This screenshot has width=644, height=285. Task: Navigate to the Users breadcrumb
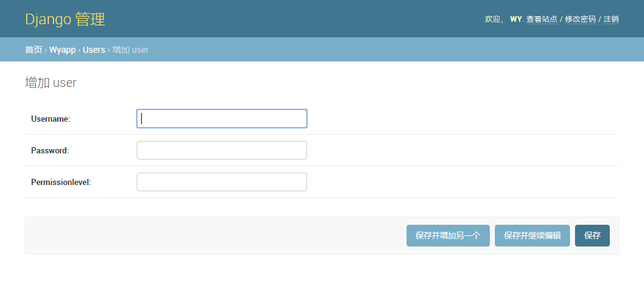click(94, 50)
